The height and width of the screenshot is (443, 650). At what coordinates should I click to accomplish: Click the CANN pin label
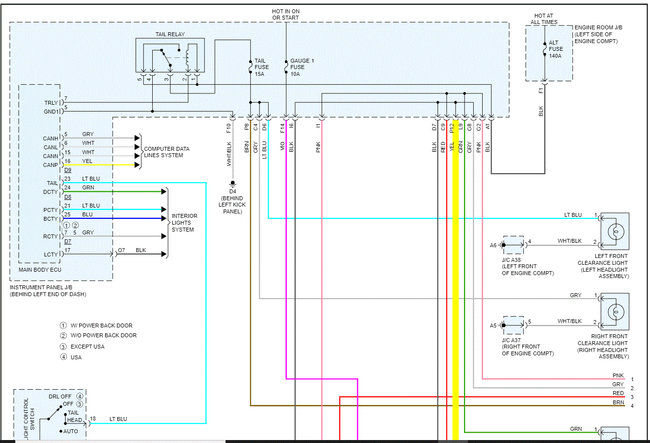(51, 156)
